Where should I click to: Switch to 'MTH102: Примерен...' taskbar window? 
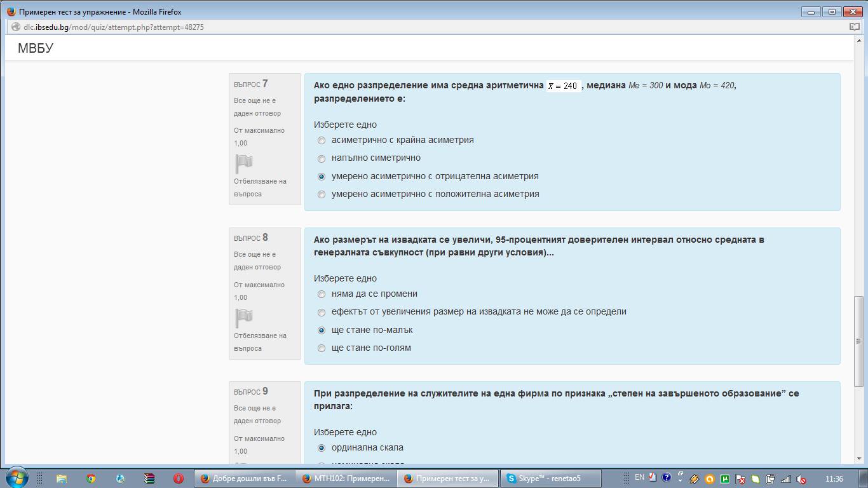[346, 478]
